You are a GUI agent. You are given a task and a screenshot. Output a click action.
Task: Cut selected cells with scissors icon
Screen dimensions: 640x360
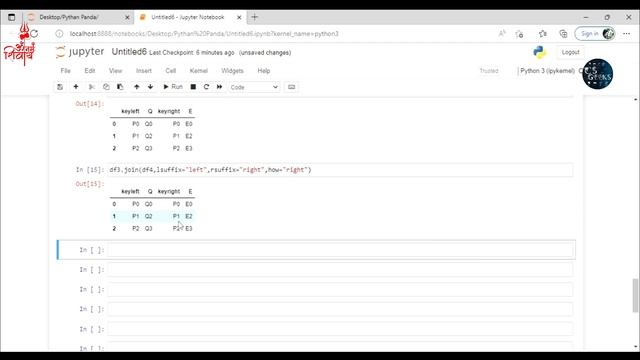pyautogui.click(x=92, y=87)
